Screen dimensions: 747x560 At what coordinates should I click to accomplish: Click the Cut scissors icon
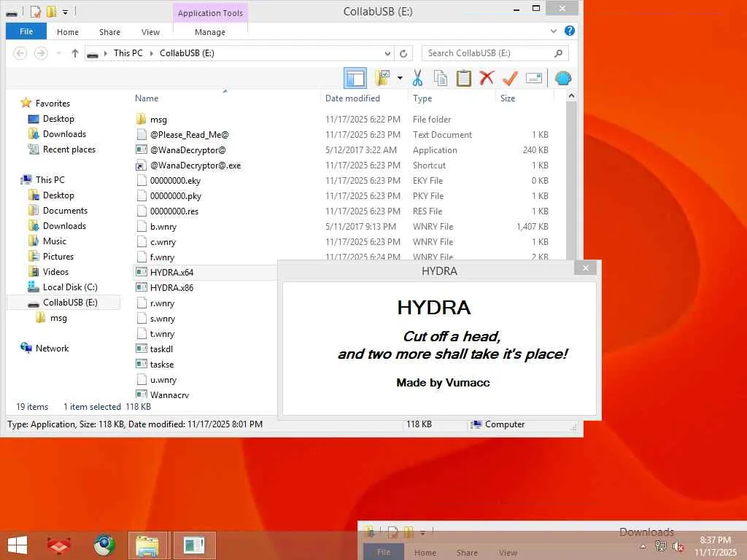pyautogui.click(x=418, y=77)
